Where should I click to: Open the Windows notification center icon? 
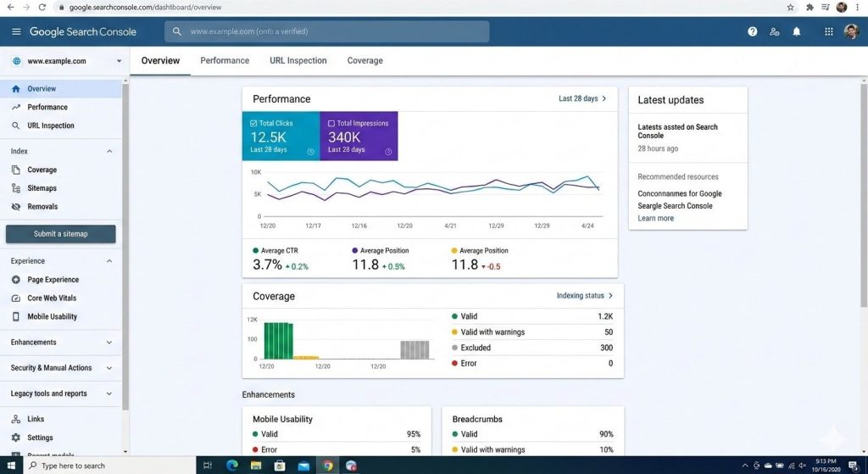point(853,466)
